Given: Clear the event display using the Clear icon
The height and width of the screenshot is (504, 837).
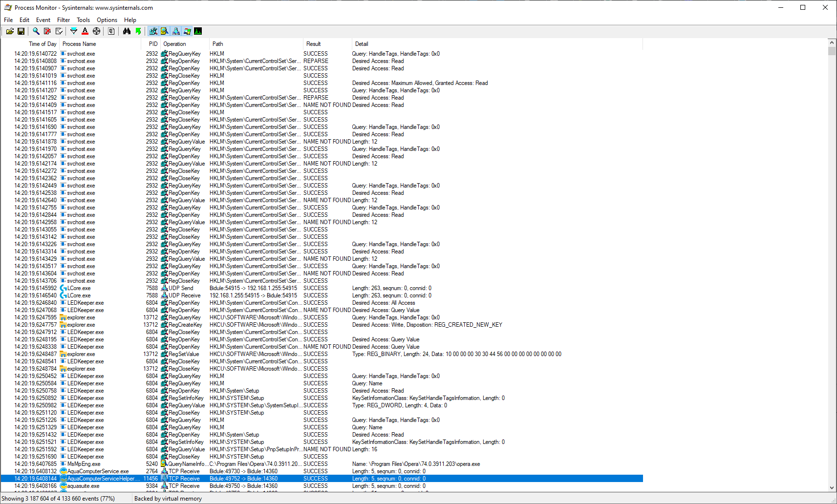Looking at the screenshot, I should 59,31.
